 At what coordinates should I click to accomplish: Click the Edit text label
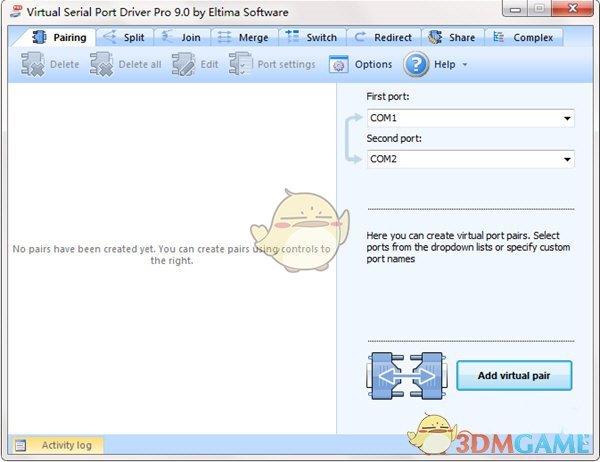point(209,64)
